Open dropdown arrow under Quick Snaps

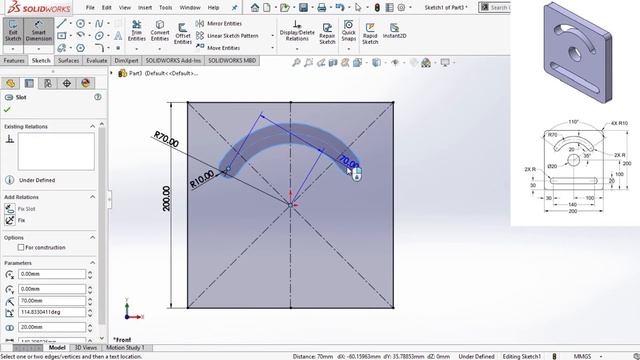349,49
